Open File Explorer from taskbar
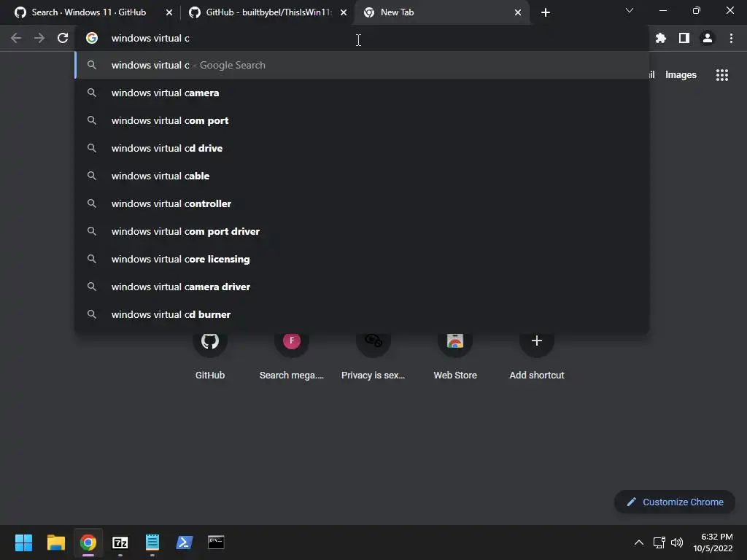Image resolution: width=747 pixels, height=560 pixels. point(55,542)
